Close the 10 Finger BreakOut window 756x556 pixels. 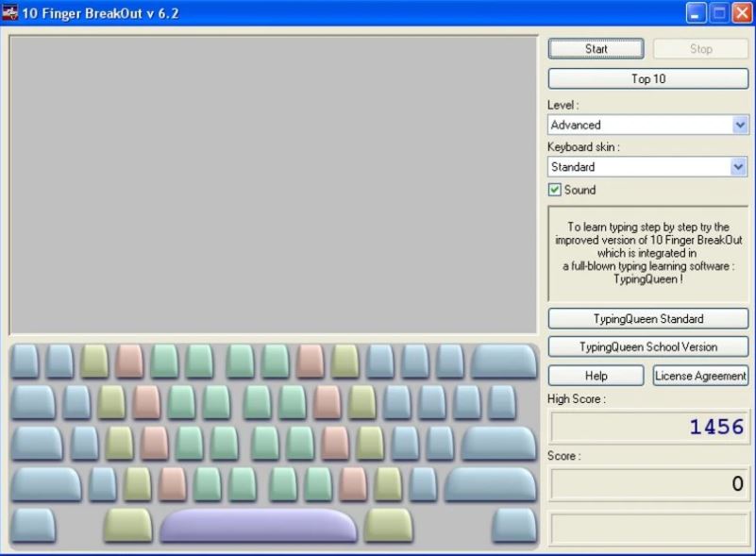[742, 13]
